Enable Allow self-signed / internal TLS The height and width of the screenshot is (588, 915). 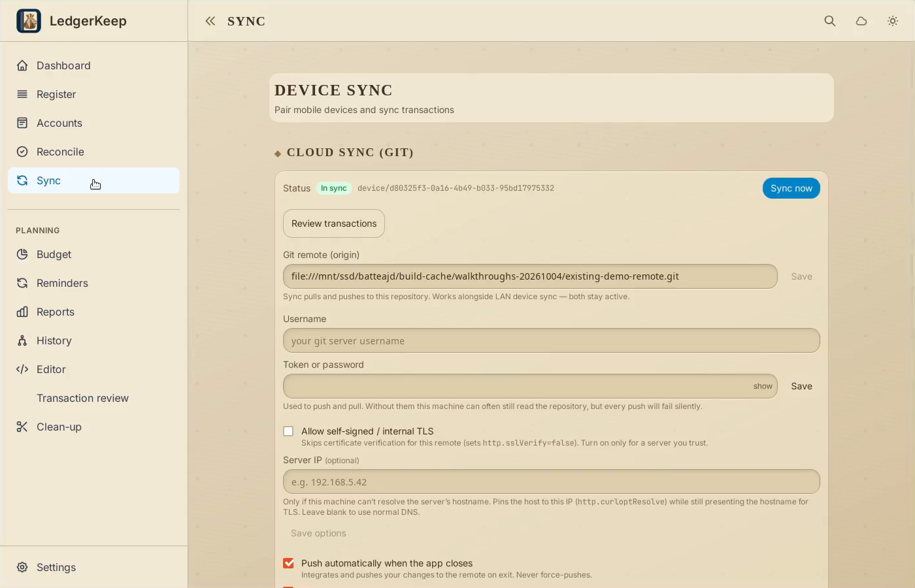coord(288,431)
